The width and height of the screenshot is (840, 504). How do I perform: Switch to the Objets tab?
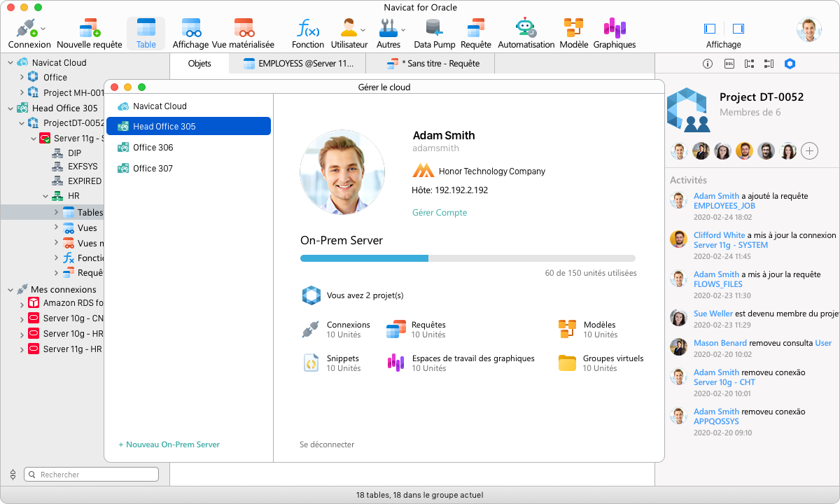[199, 63]
